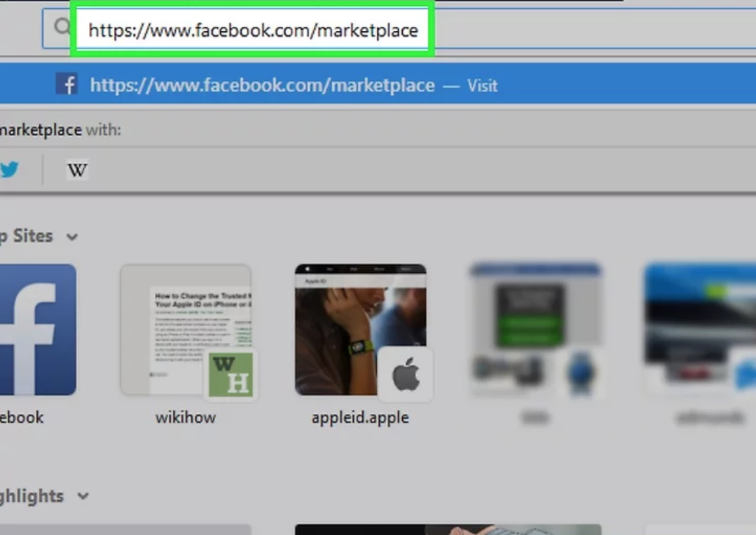This screenshot has height=535, width=756.
Task: Click the green wikiHow logo badge
Action: coord(231,375)
